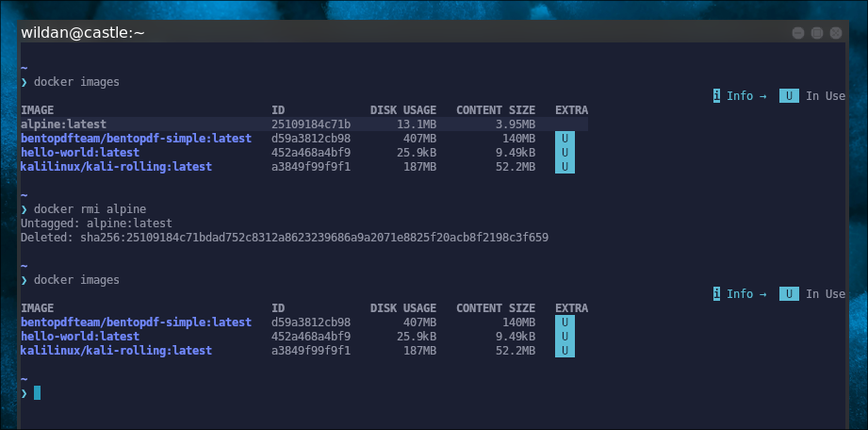Click the U badge beside hello-world in the first listing
Viewport: 868px width, 430px height.
click(x=564, y=153)
